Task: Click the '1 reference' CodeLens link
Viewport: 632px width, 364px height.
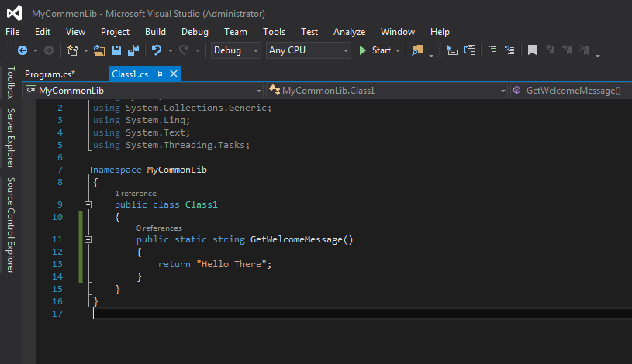Action: click(x=136, y=194)
